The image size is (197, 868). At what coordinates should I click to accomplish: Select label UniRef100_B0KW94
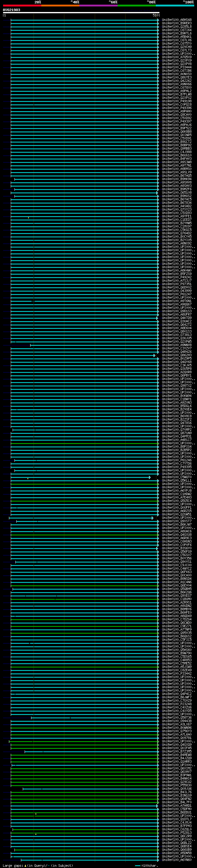177,396
